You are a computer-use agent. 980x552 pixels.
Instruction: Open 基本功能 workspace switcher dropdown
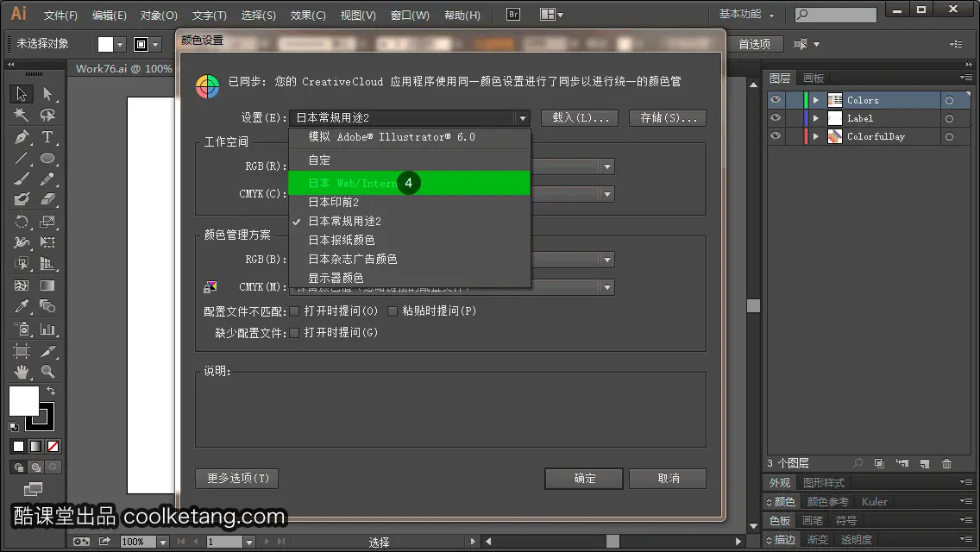click(x=747, y=14)
